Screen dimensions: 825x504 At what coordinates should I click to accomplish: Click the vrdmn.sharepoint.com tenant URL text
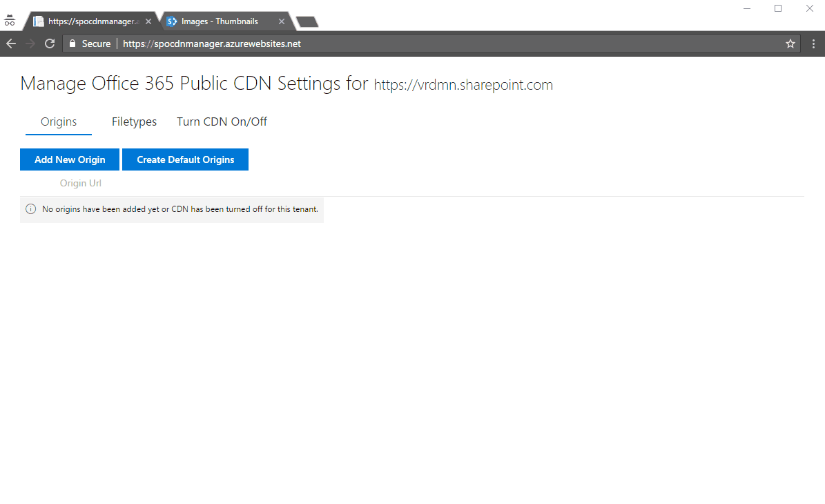click(x=463, y=85)
